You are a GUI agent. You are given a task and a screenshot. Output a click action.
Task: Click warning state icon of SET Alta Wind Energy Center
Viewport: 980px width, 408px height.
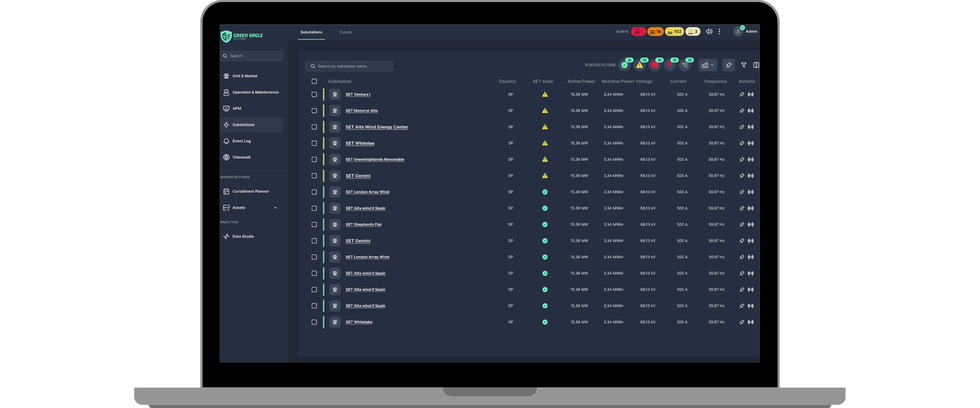[545, 127]
